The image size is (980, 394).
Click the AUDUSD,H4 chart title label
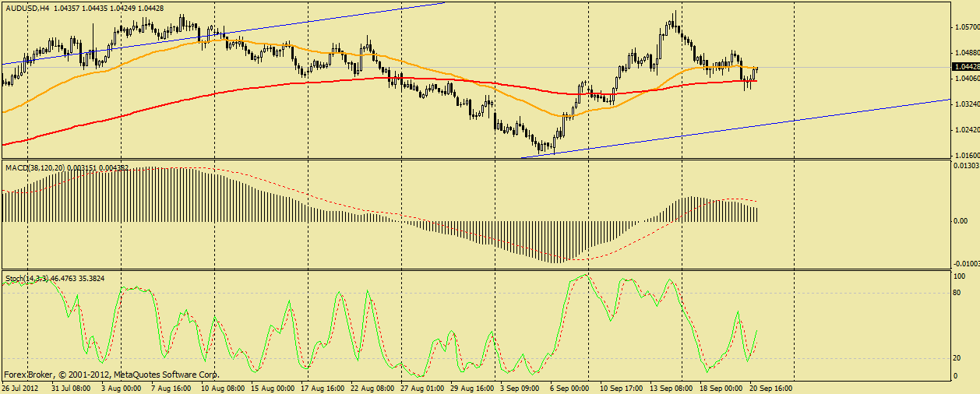(27, 7)
